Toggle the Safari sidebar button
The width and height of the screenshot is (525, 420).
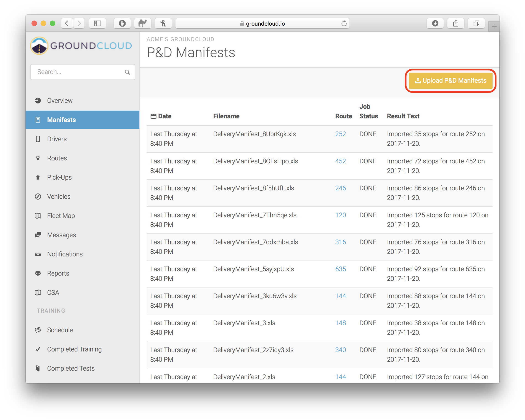point(97,23)
